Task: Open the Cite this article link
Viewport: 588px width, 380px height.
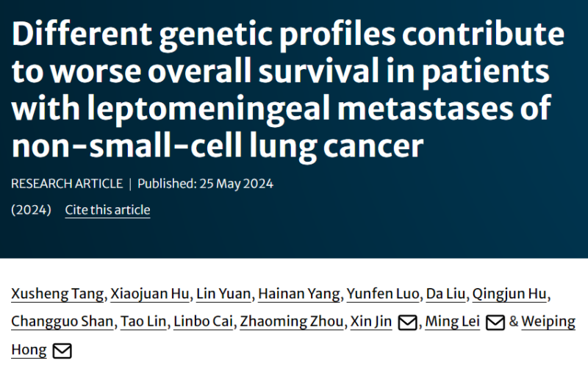Action: coord(107,210)
